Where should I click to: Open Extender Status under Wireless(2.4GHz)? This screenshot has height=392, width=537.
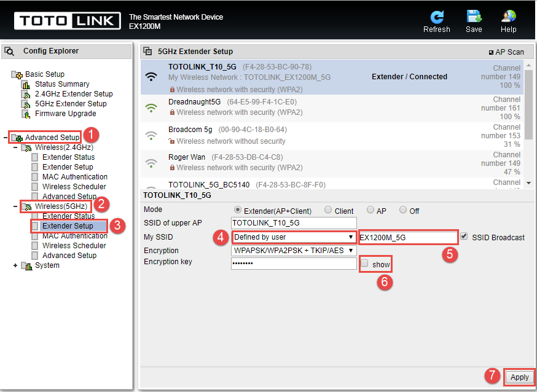click(68, 157)
